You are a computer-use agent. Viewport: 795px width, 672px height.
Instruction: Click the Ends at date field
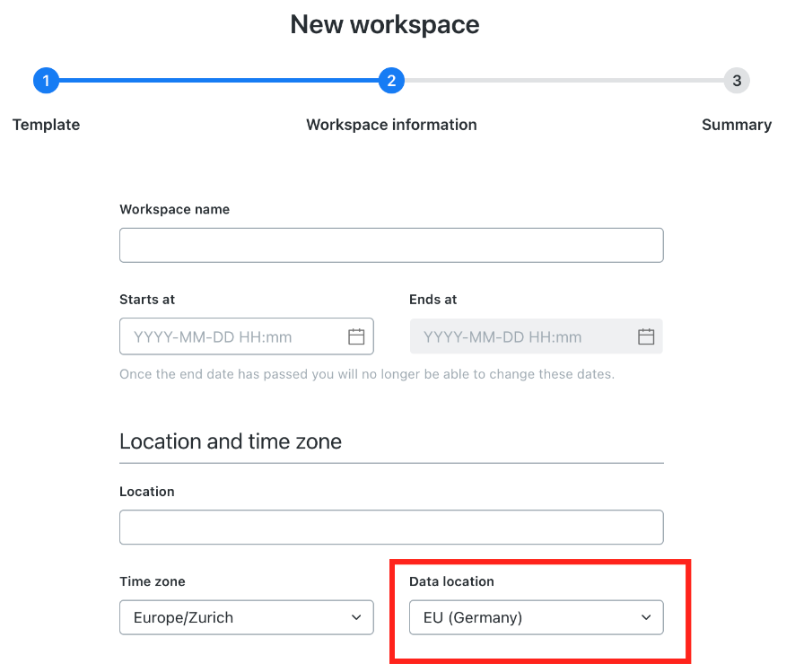tap(537, 336)
